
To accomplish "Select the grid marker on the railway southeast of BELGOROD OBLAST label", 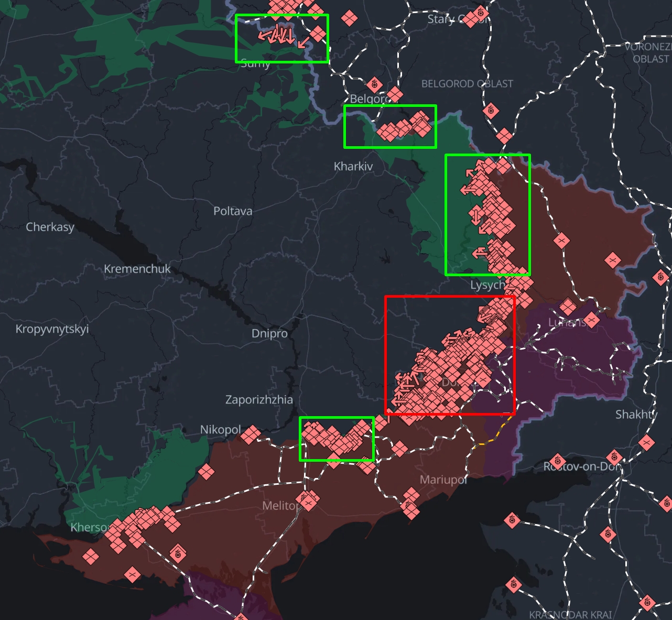I will pyautogui.click(x=504, y=136).
